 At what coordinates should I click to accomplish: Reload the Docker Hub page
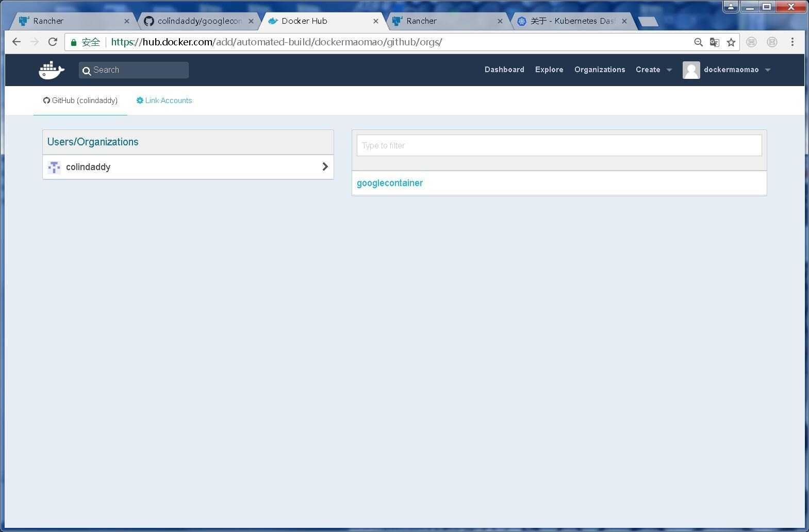click(53, 42)
